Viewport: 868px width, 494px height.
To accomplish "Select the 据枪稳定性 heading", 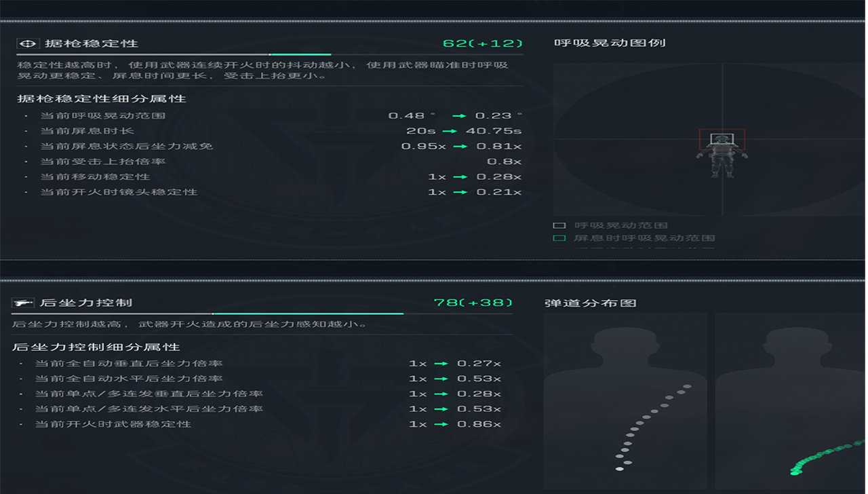I will pyautogui.click(x=92, y=43).
